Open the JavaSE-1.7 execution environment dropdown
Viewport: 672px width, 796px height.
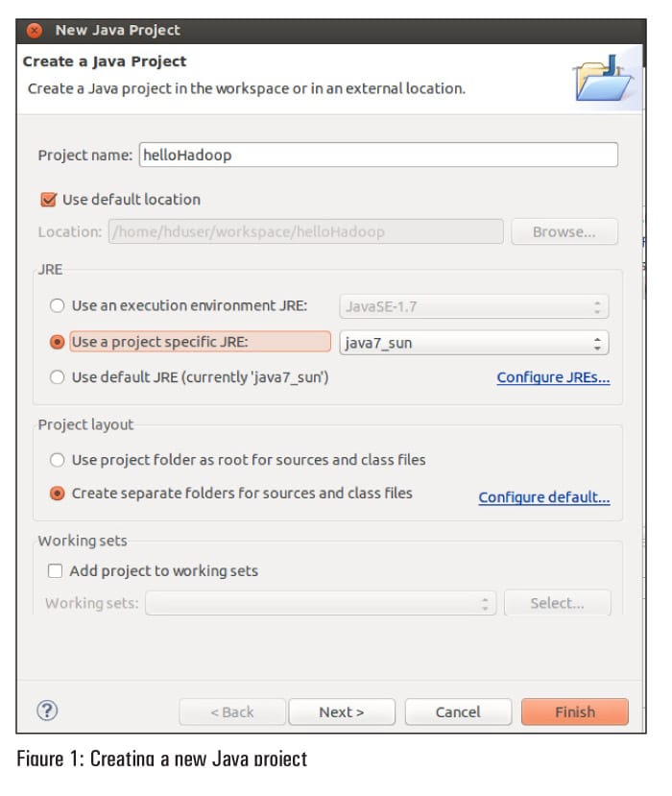pyautogui.click(x=474, y=307)
